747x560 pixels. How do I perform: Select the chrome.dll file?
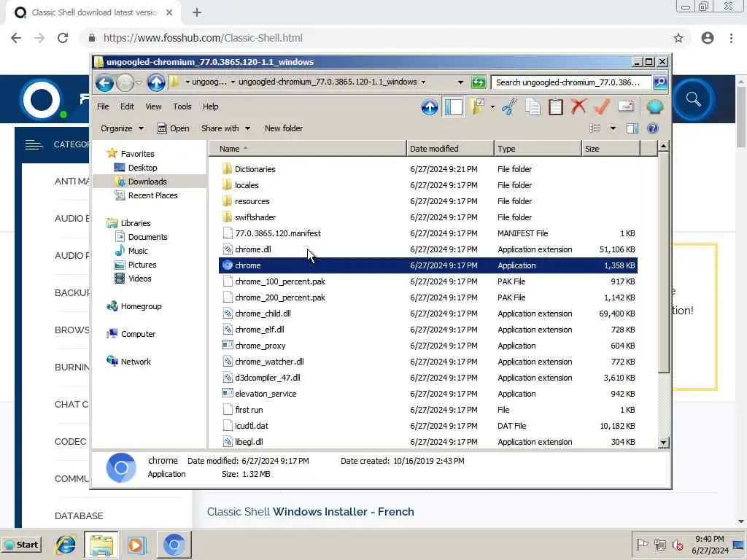(x=252, y=249)
